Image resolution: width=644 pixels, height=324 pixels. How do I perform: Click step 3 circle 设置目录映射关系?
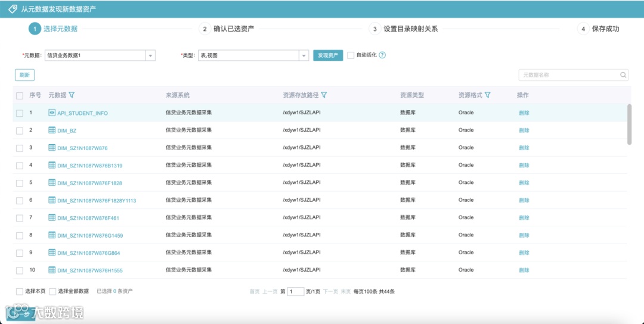374,29
